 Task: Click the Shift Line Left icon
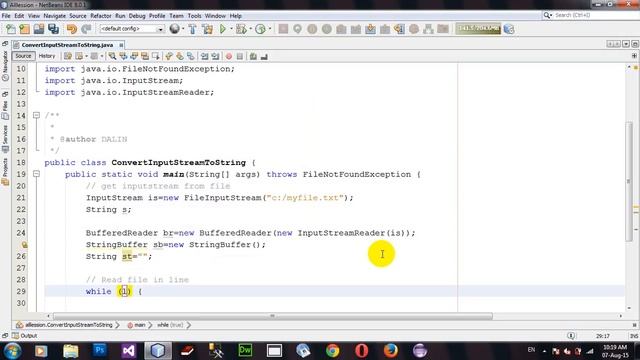204,56
